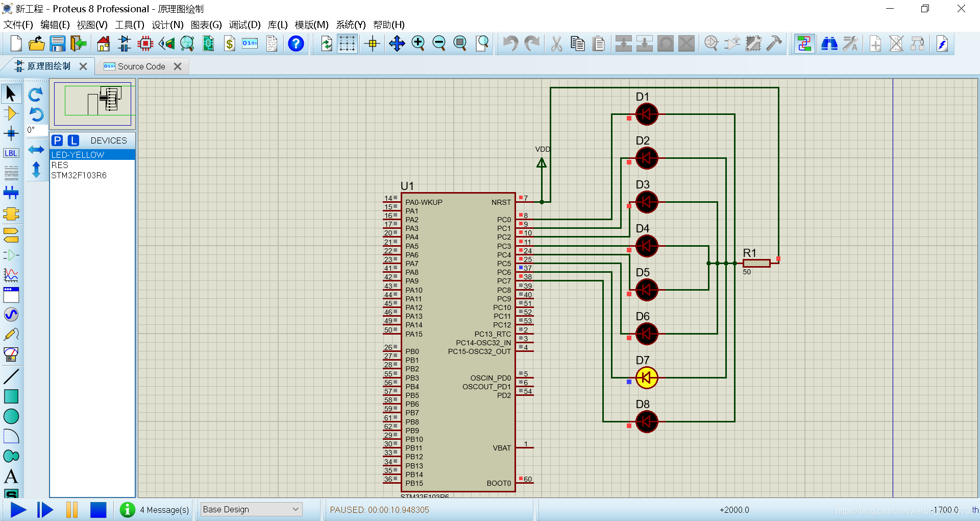Select the bus mode tool
Viewport: 980px width, 521px height.
11,193
